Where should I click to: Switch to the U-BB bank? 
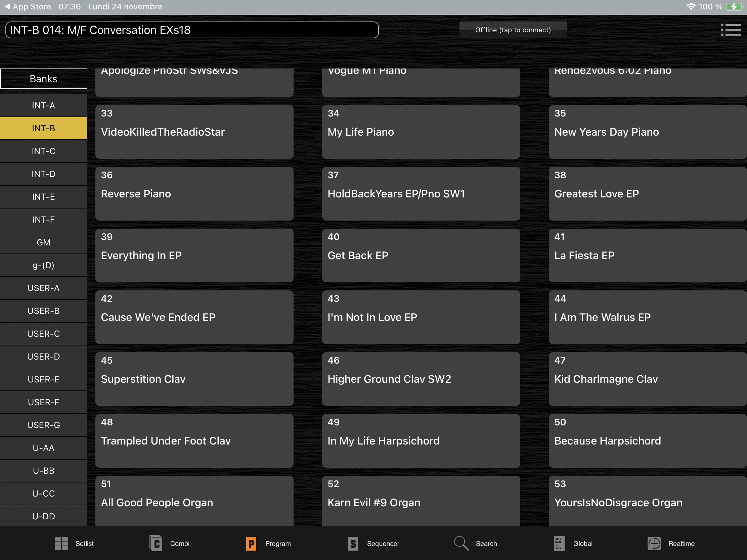[44, 471]
